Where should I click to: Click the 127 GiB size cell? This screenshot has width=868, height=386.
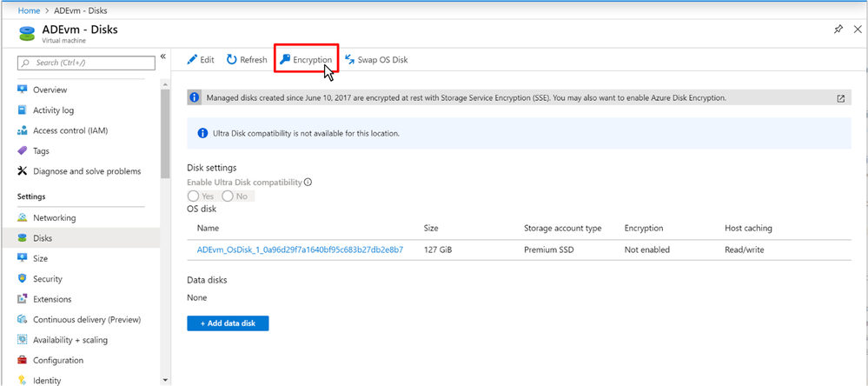(x=437, y=250)
